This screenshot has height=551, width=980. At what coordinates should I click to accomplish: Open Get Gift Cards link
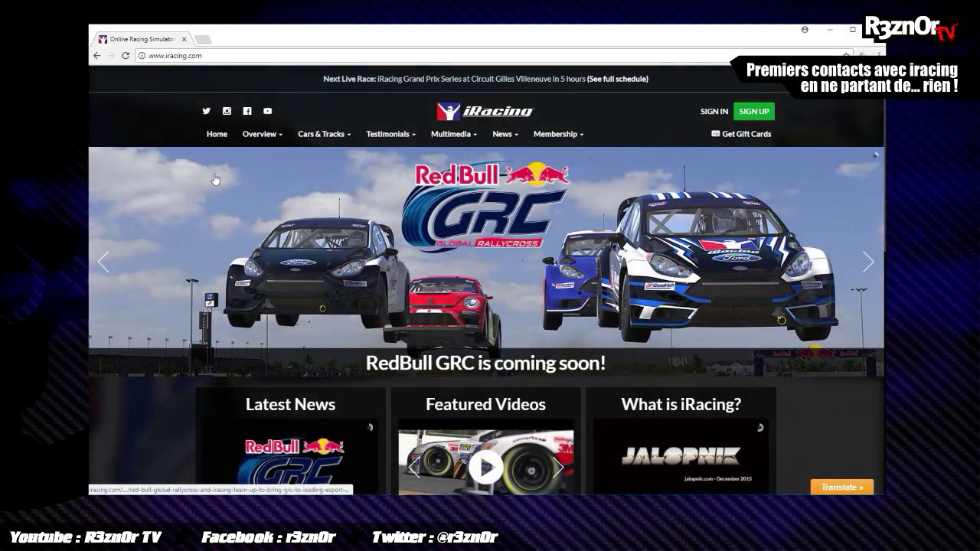point(741,134)
